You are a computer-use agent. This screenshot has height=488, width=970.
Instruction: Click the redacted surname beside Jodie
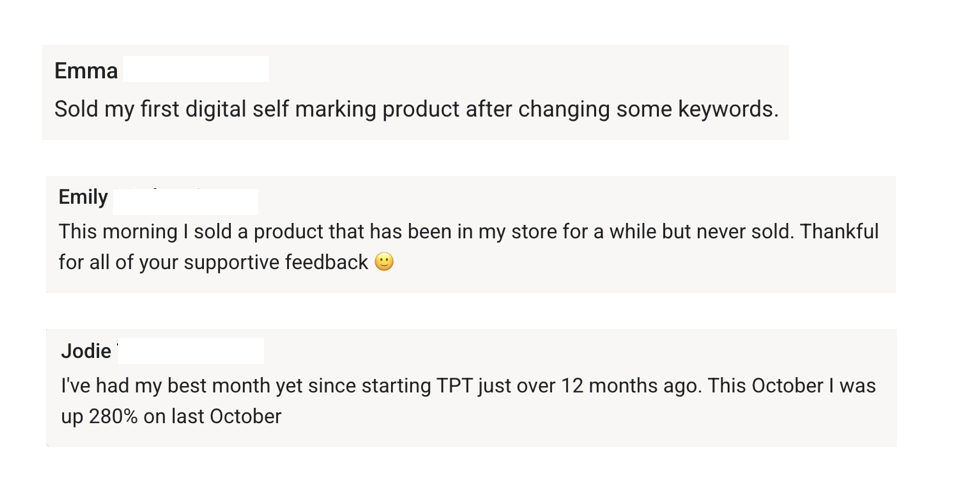coord(191,351)
